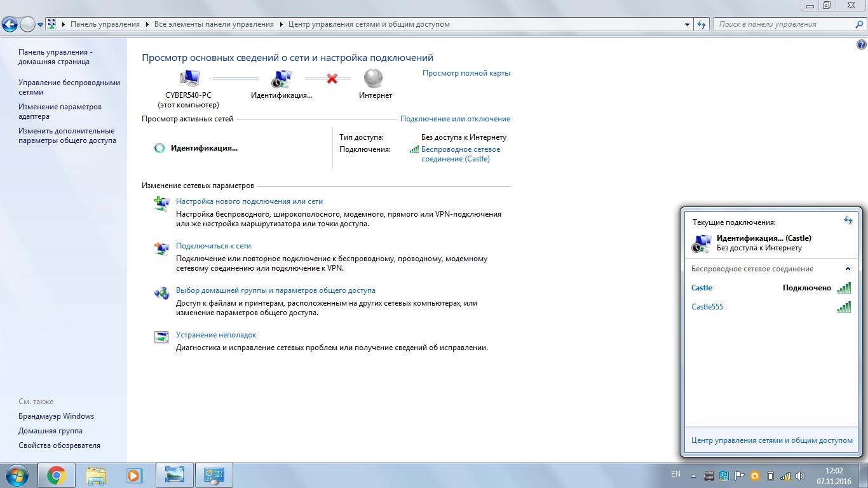Click the Back navigation arrow button
The image size is (868, 488).
click(10, 24)
